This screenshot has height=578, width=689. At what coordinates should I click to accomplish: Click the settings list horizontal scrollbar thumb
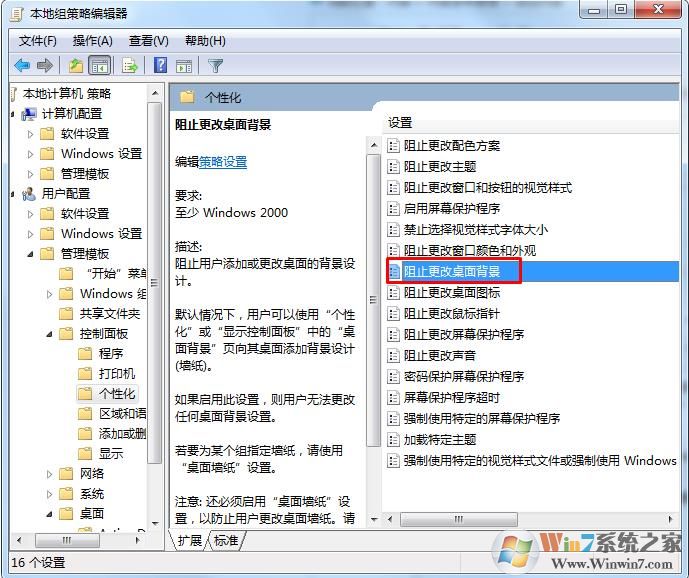459,519
